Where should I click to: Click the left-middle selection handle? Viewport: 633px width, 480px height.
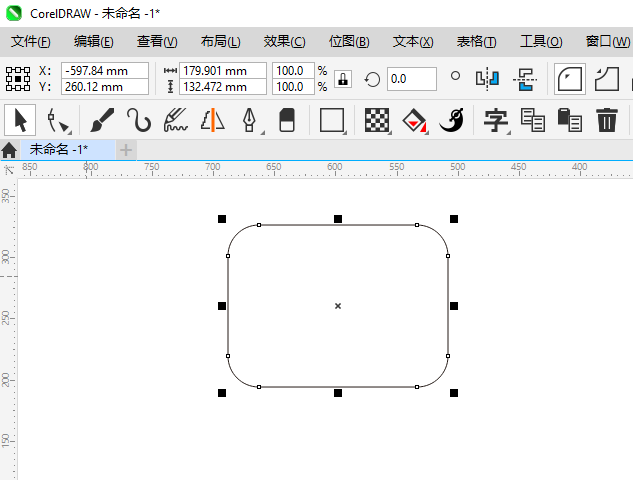tap(222, 306)
